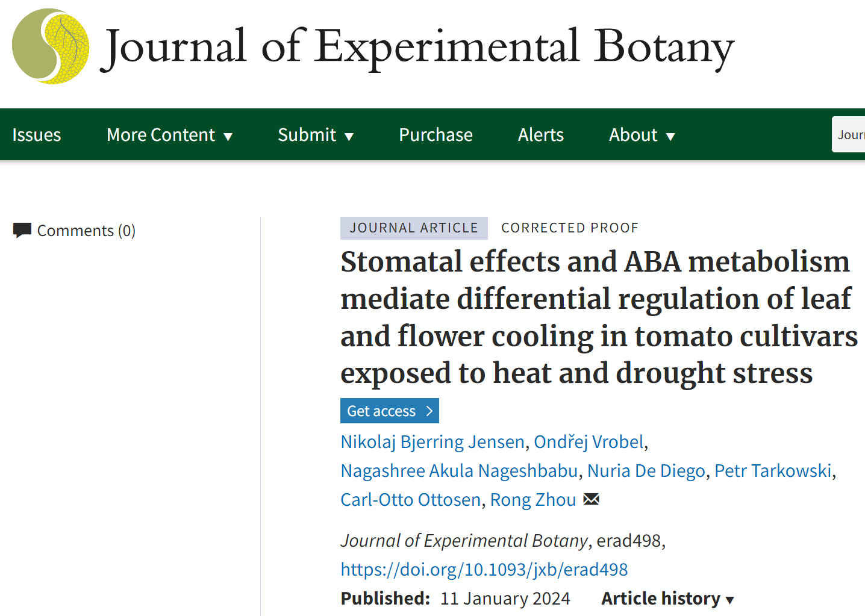This screenshot has height=616, width=865.
Task: Expand the About menu arrow
Action: (x=670, y=136)
